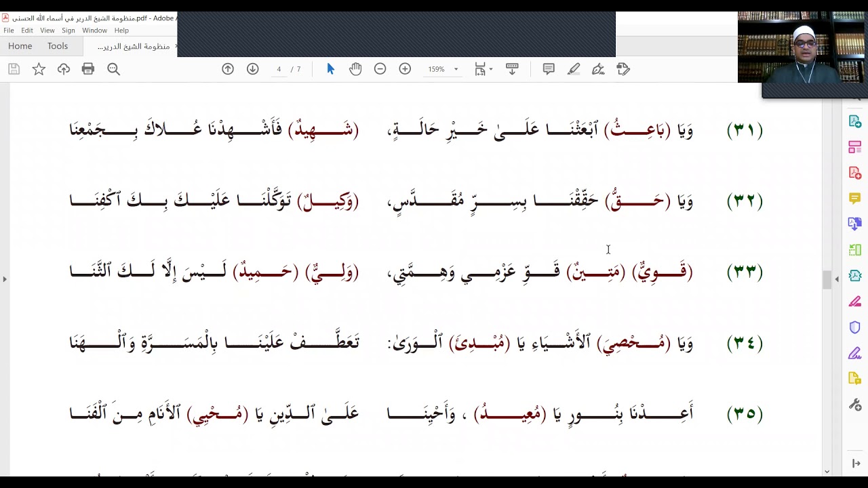This screenshot has height=488, width=868.
Task: Zoom out with the minus button
Action: pos(380,69)
